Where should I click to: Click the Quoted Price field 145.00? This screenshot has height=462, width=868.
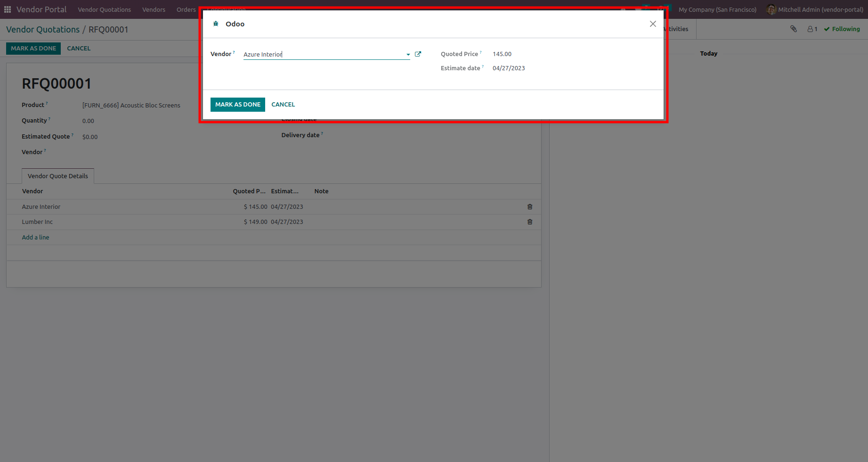502,54
